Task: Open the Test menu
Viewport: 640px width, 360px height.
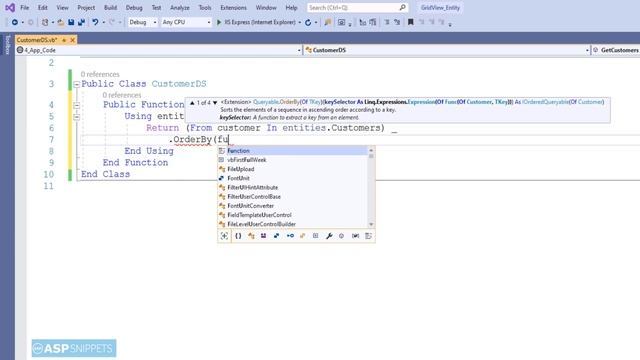Action: (x=156, y=8)
